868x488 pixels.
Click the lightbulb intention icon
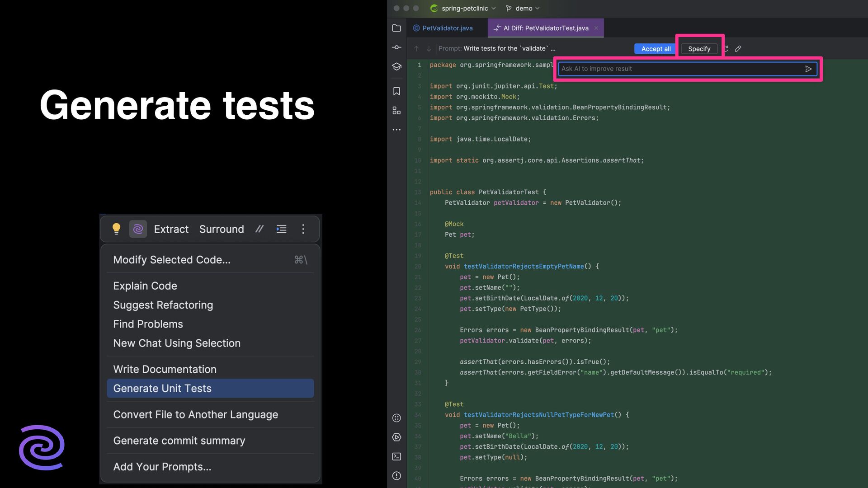[x=116, y=229]
